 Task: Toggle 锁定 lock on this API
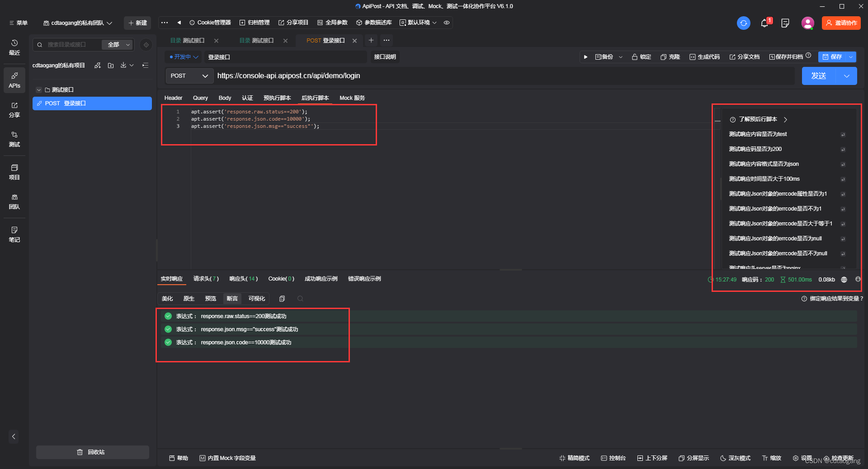pyautogui.click(x=642, y=57)
